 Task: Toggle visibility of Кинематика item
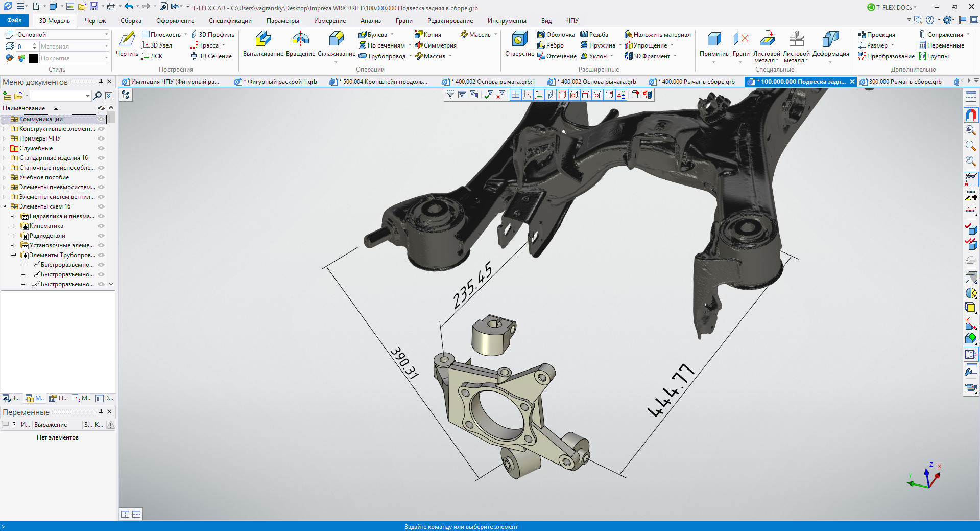pos(101,226)
